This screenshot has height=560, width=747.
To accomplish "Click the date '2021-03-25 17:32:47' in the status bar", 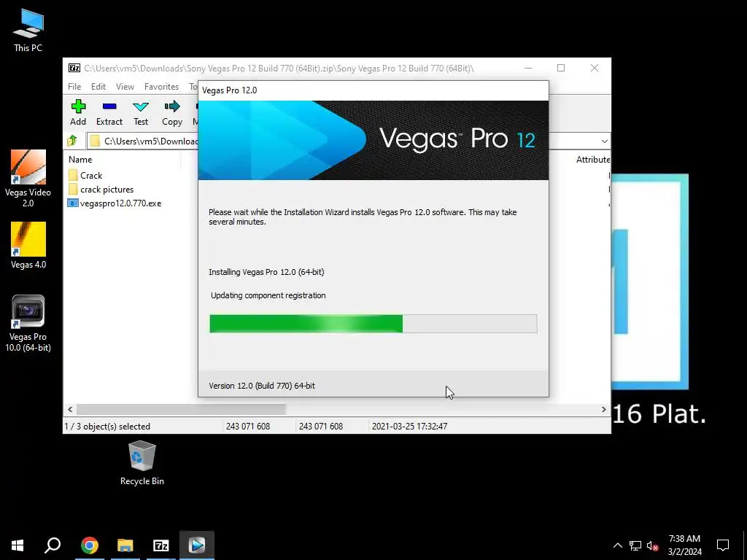I will pyautogui.click(x=409, y=426).
